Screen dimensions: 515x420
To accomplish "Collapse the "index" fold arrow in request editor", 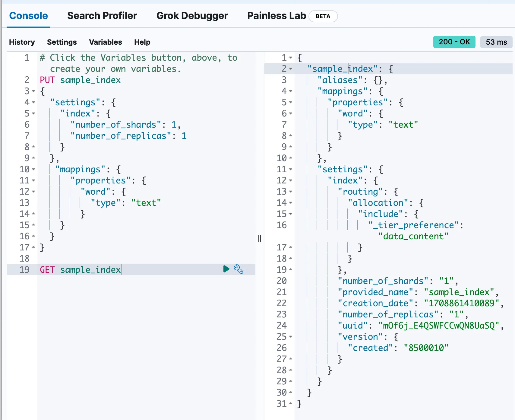I will 33,113.
